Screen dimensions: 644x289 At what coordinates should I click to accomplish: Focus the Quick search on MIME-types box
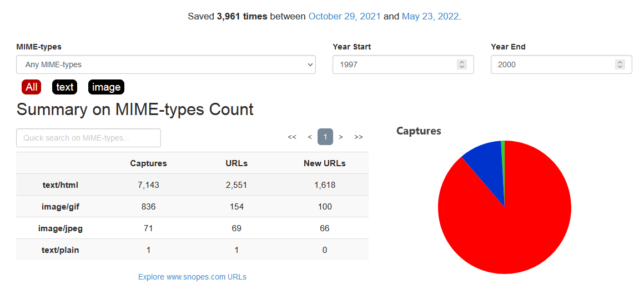(x=88, y=138)
